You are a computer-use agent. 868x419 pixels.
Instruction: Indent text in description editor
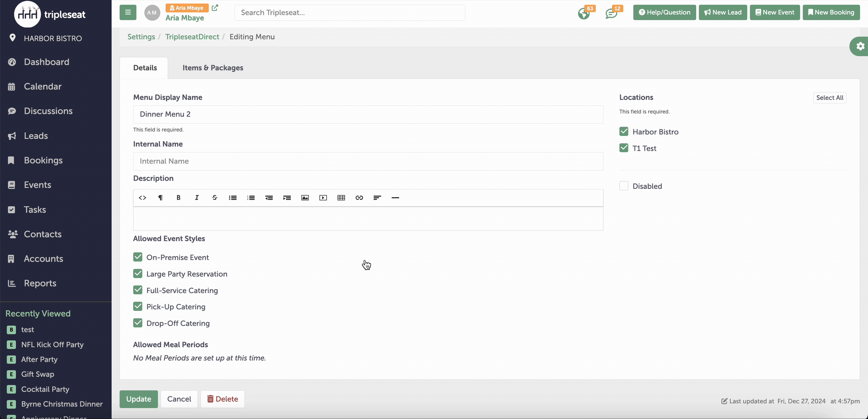pos(287,198)
